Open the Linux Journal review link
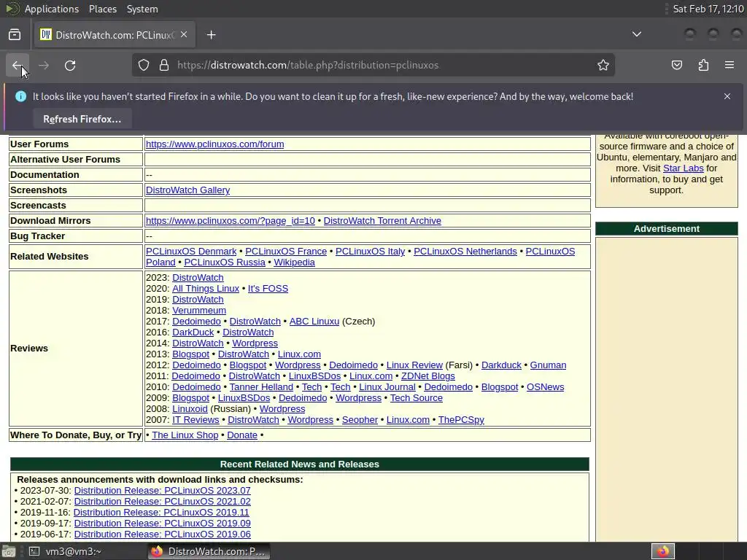This screenshot has height=560, width=747. [x=387, y=386]
